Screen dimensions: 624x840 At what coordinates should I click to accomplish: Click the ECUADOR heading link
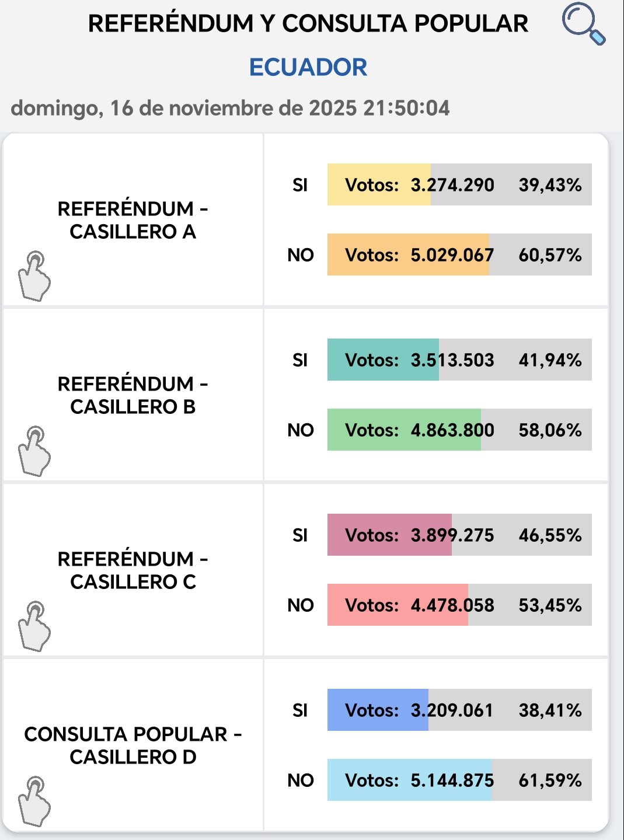[308, 67]
